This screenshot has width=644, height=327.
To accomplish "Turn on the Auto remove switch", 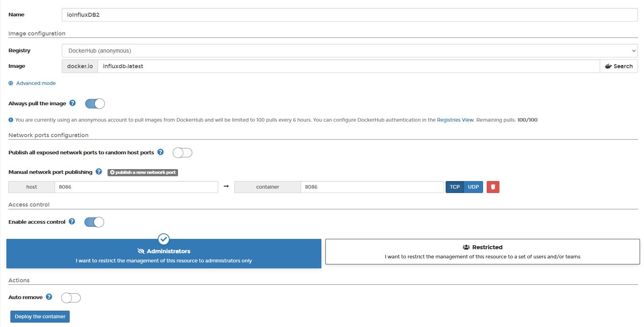I will [x=71, y=298].
